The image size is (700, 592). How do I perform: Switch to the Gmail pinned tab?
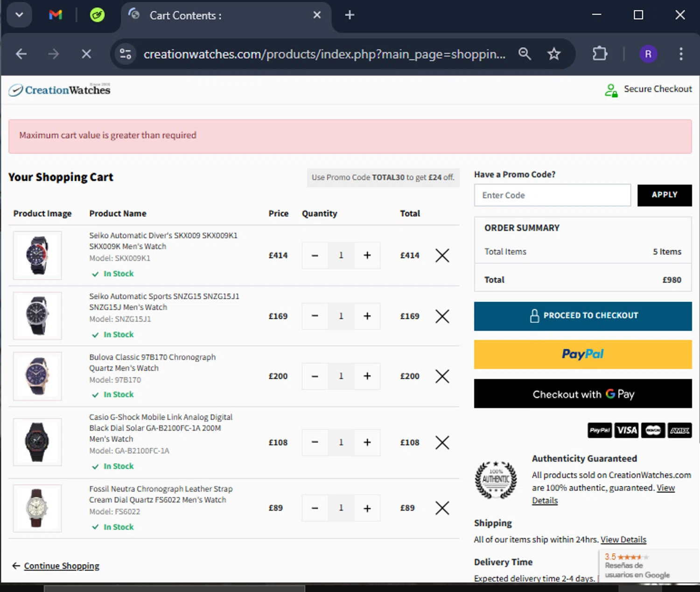(56, 15)
